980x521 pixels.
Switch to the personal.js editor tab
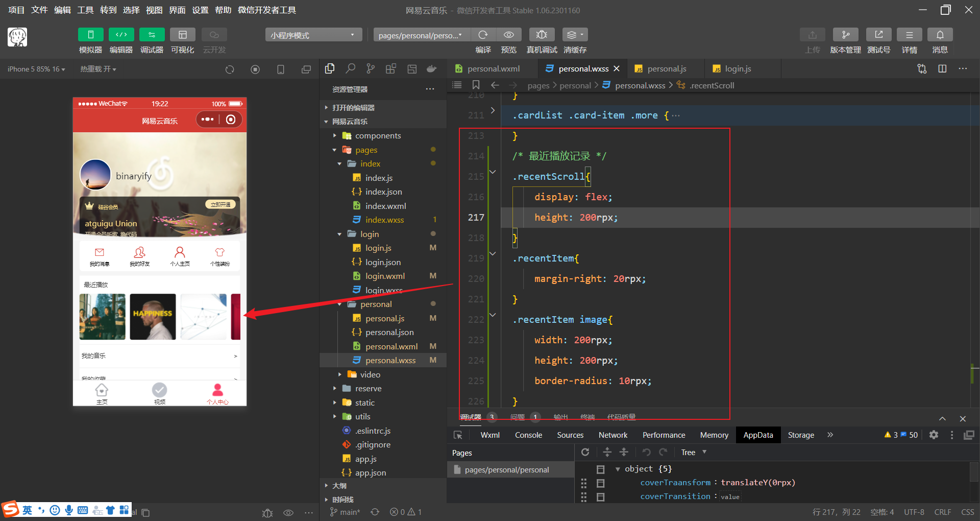tap(666, 69)
